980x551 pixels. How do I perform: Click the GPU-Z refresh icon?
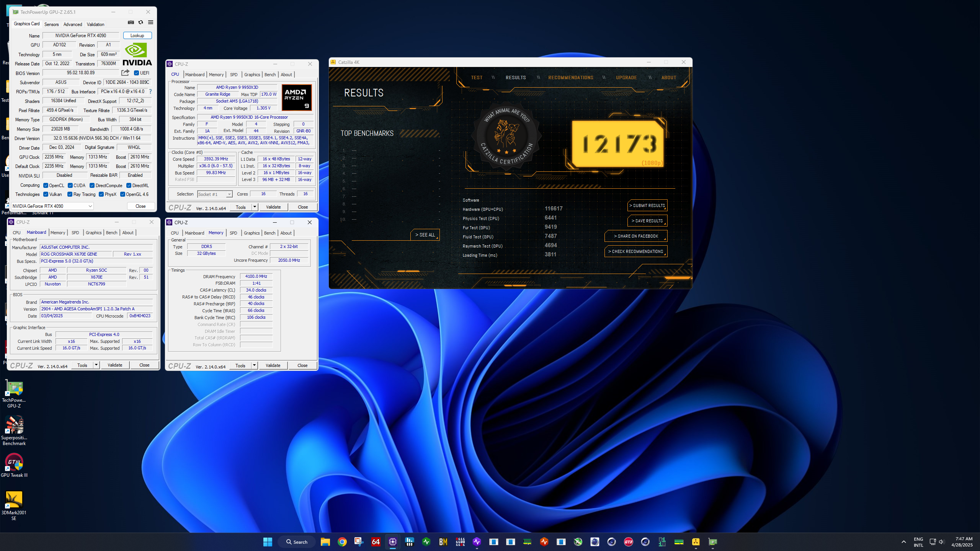pyautogui.click(x=140, y=23)
